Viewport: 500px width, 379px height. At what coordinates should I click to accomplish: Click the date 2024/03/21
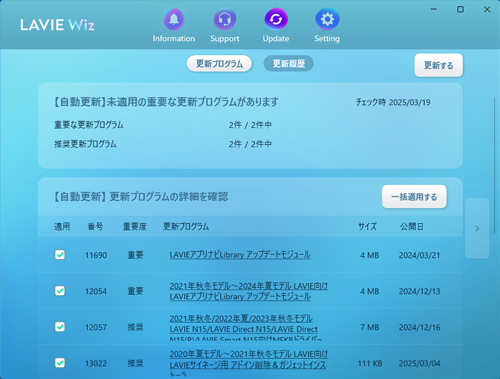coord(419,255)
